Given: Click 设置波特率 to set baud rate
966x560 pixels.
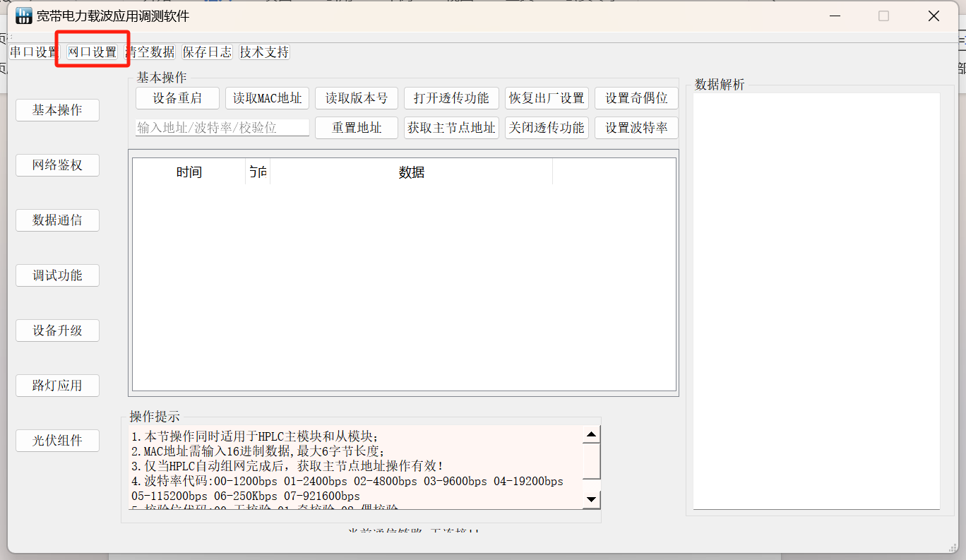Looking at the screenshot, I should pos(636,128).
